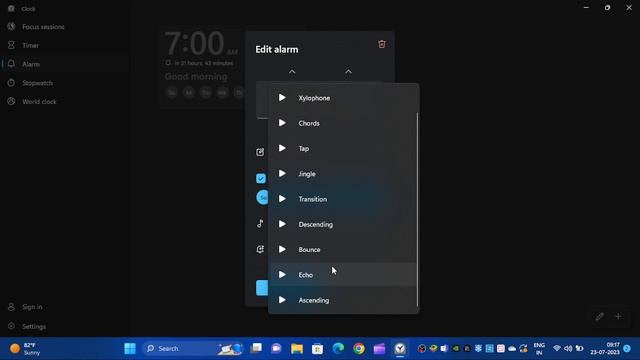Pick Transition from the sound list
This screenshot has width=640, height=360.
pos(343,199)
